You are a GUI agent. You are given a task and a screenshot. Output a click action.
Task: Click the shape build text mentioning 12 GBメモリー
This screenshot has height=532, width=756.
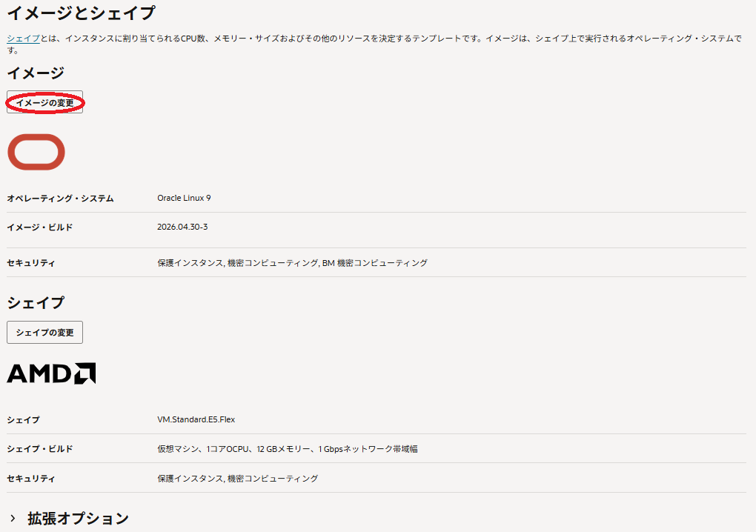(288, 449)
